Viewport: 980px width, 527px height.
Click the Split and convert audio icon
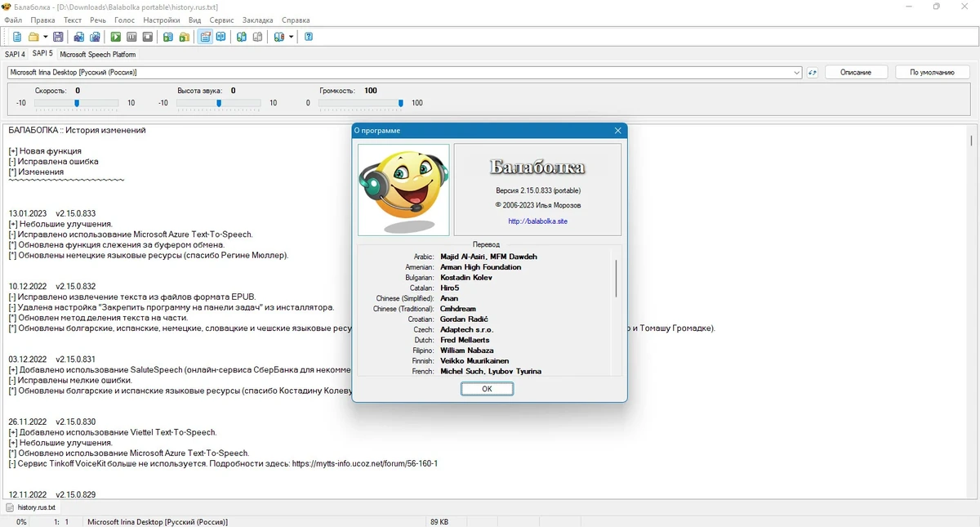click(x=96, y=37)
